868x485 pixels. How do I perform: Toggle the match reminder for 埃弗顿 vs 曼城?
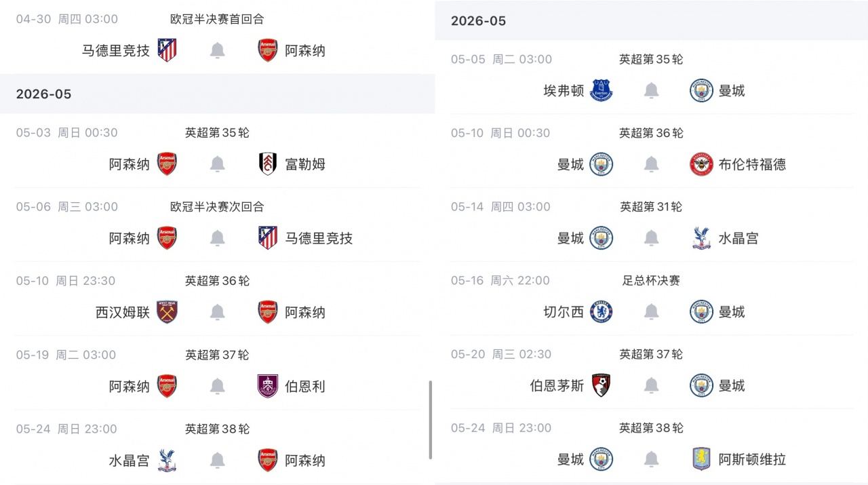point(650,90)
